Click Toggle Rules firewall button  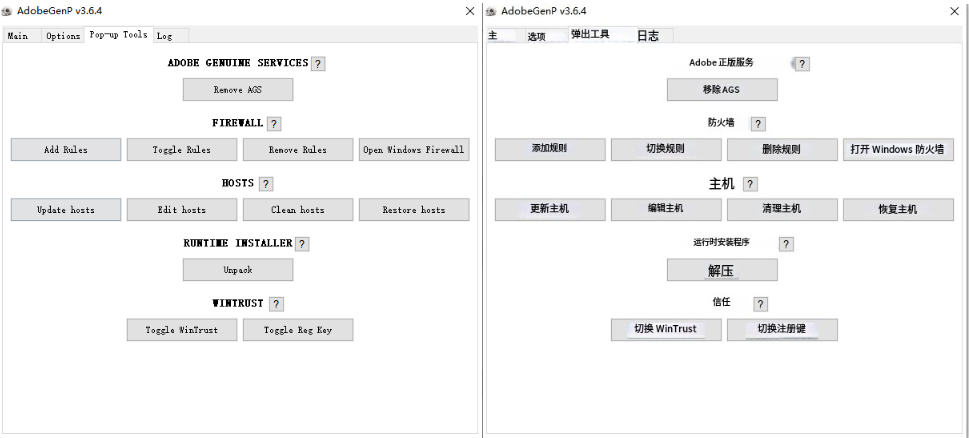point(182,150)
